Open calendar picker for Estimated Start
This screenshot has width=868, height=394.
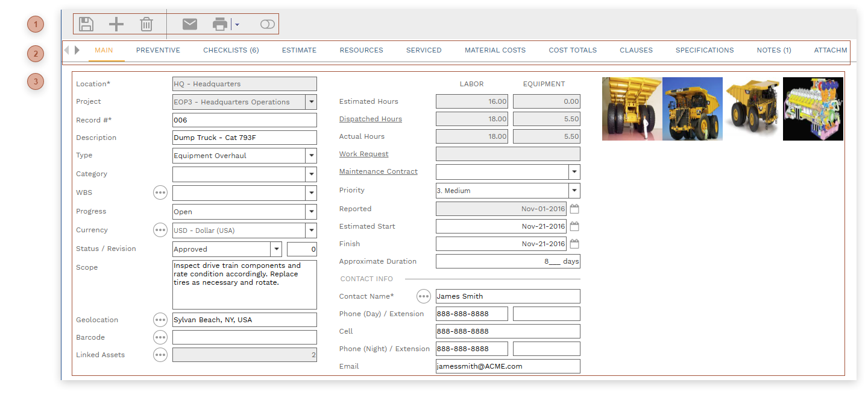(574, 227)
